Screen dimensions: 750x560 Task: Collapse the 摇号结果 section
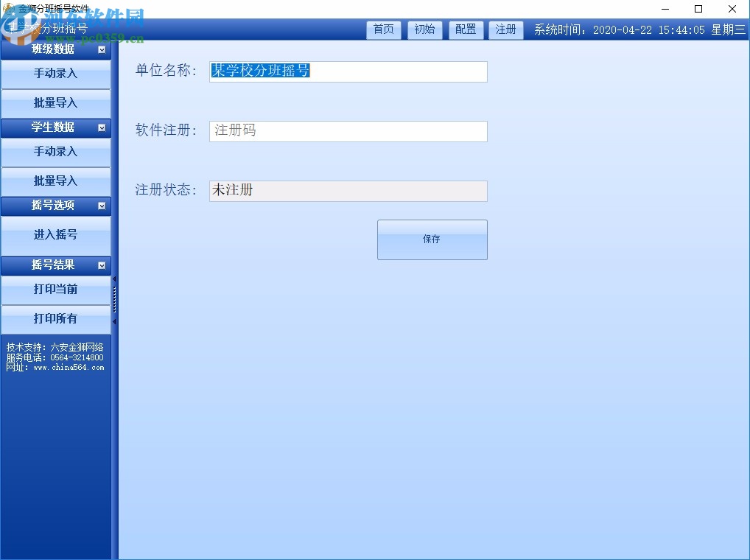click(x=102, y=265)
